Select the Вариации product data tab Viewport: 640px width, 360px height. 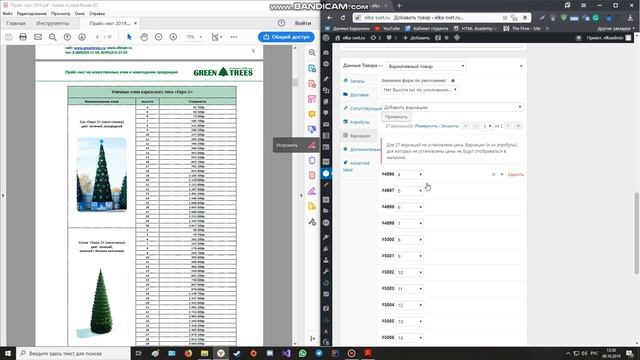click(x=360, y=136)
